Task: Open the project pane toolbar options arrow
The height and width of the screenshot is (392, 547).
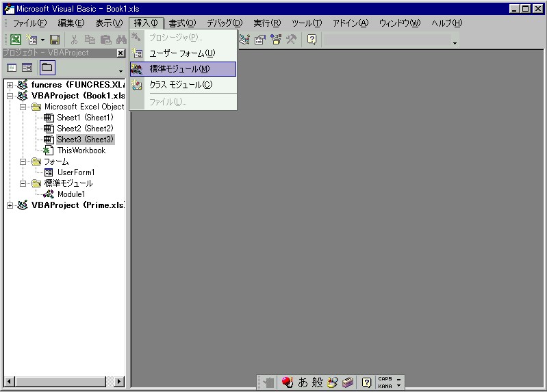Action: pyautogui.click(x=120, y=71)
